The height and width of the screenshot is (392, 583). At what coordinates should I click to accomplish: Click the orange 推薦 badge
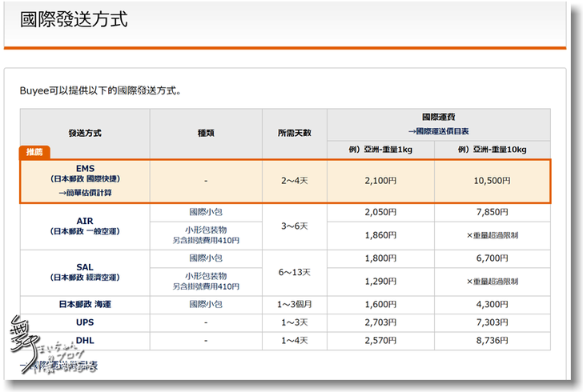tap(34, 152)
